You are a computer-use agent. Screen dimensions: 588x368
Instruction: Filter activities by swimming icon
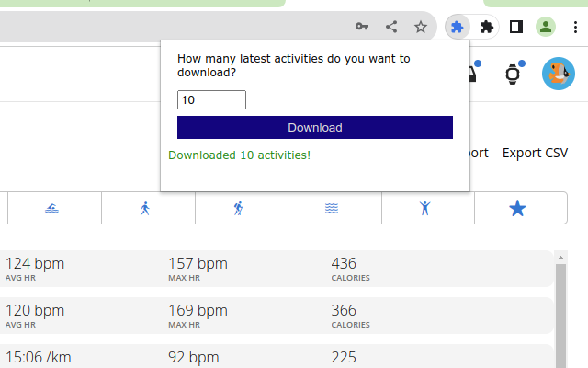51,208
